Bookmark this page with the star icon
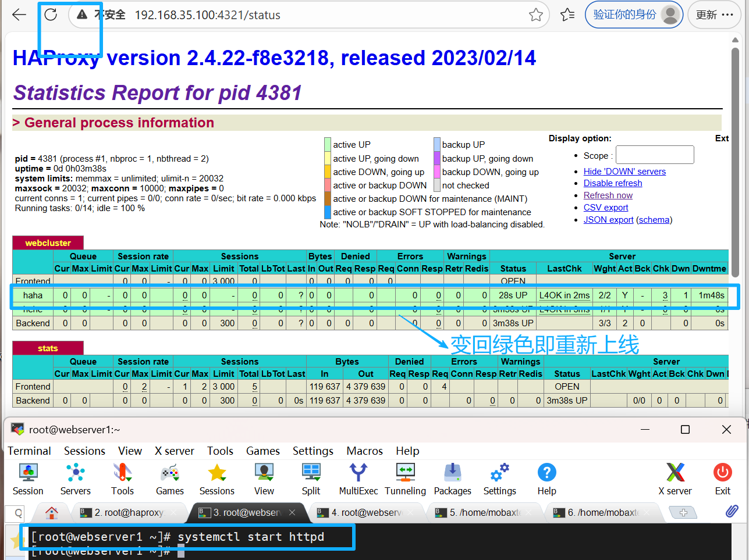 [x=536, y=15]
